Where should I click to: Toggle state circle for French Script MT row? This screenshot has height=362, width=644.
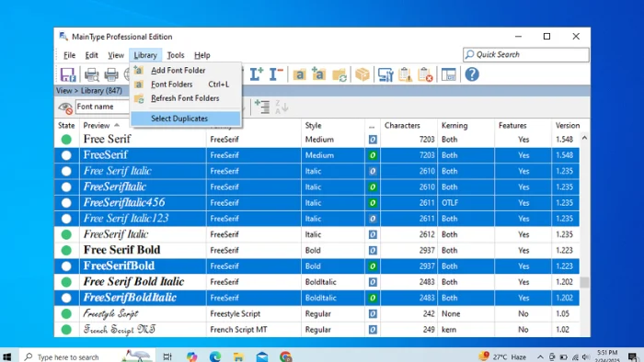(66, 330)
